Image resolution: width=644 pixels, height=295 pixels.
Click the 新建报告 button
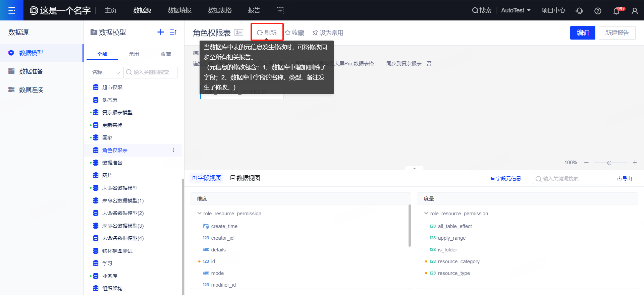(x=617, y=33)
